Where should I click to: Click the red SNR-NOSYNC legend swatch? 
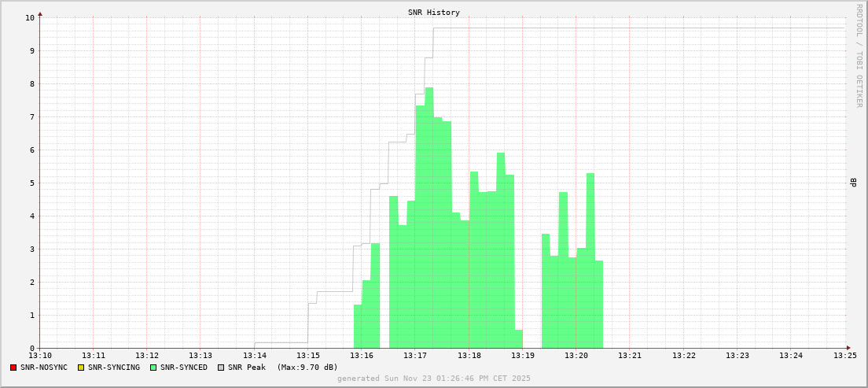pyautogui.click(x=13, y=368)
